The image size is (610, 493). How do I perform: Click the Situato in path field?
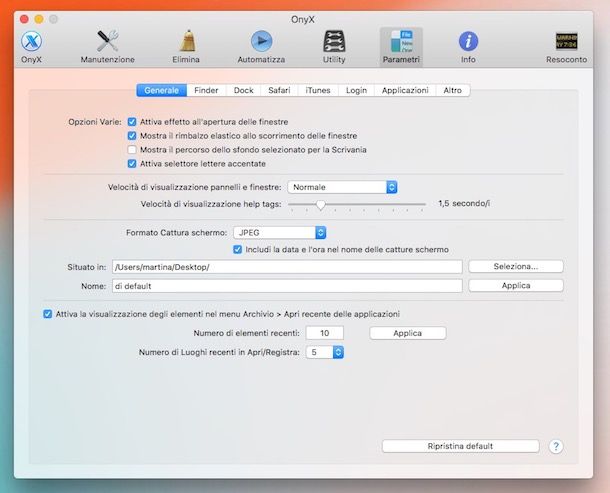(x=287, y=267)
